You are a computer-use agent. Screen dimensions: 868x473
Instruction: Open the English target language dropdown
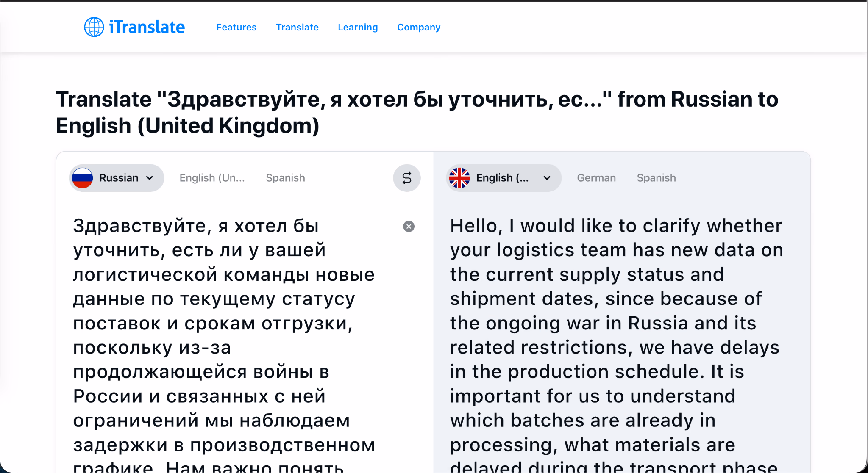(x=504, y=178)
